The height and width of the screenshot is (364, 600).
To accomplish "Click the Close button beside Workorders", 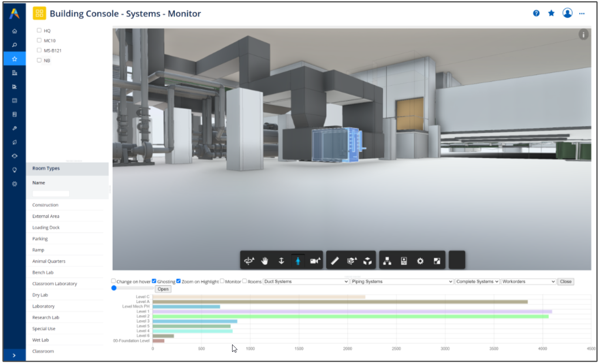I will coord(566,282).
